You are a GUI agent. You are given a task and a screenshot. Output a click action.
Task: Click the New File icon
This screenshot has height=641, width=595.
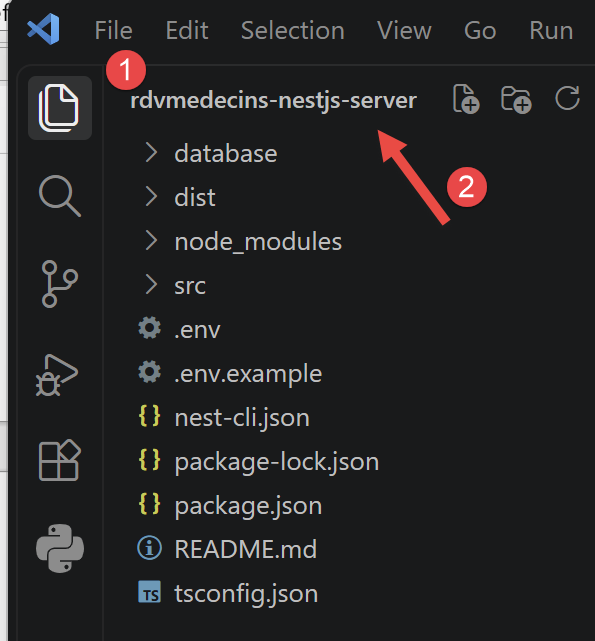466,99
